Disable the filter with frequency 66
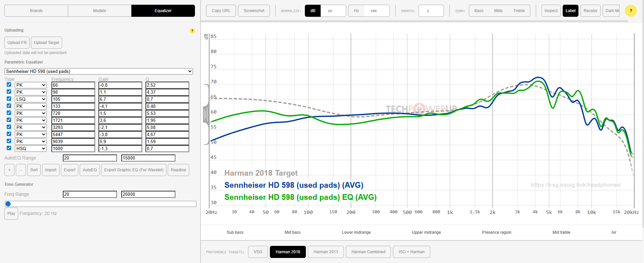This screenshot has height=263, width=644. pos(9,85)
